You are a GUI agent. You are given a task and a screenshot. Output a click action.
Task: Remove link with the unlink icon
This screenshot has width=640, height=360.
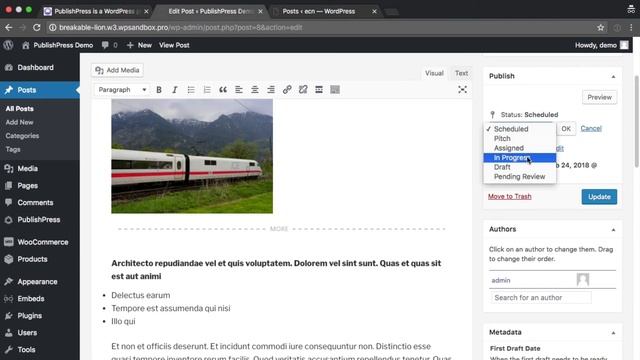click(303, 90)
